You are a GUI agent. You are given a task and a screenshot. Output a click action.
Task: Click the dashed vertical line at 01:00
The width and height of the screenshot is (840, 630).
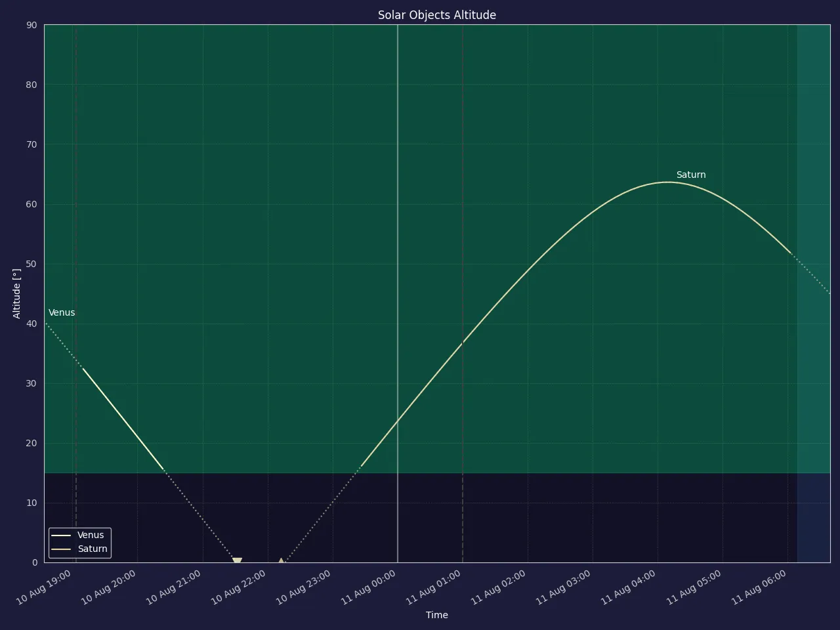pyautogui.click(x=463, y=293)
